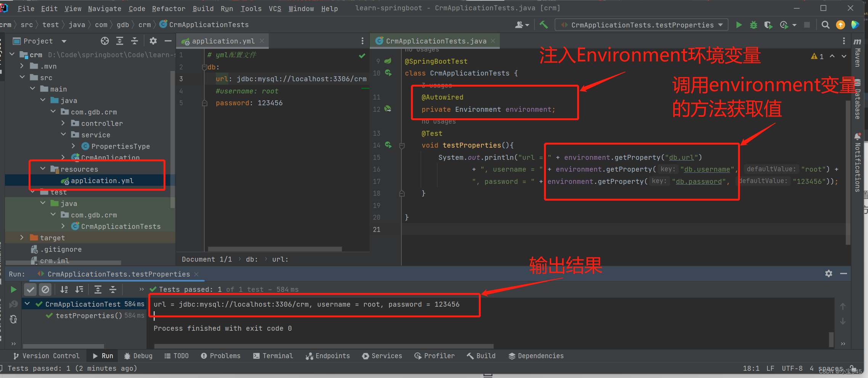Screen dimensions: 868x378
Task: Open Refactor menu
Action: point(168,8)
